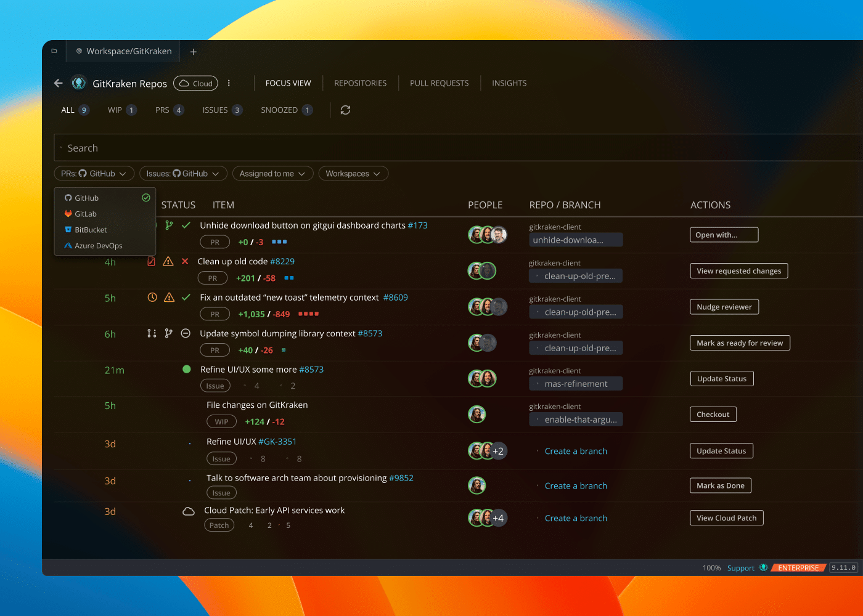Click the red document icon on Clean up old code row
Viewport: 863px width, 616px height.
(152, 261)
